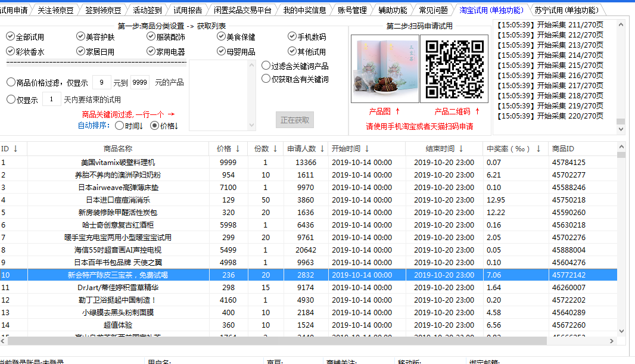The height and width of the screenshot is (364, 635).
Task: Select the 价格 auto-sort radio button
Action: 154,125
